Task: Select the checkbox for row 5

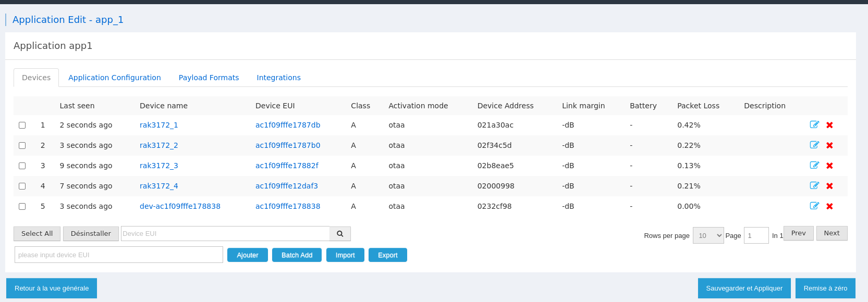Action: pyautogui.click(x=22, y=206)
